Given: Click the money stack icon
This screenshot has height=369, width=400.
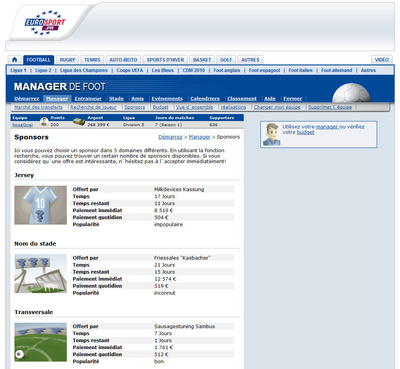Looking at the screenshot, I should pyautogui.click(x=79, y=122).
